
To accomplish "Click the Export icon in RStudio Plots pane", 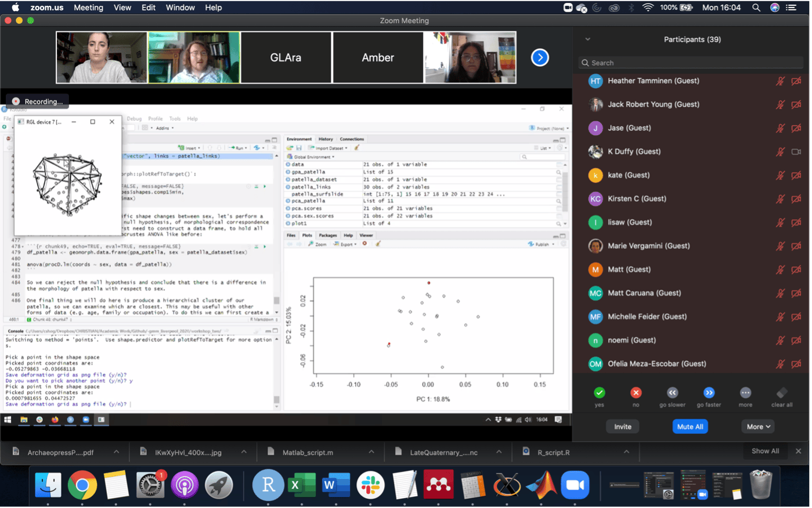I will (x=344, y=244).
